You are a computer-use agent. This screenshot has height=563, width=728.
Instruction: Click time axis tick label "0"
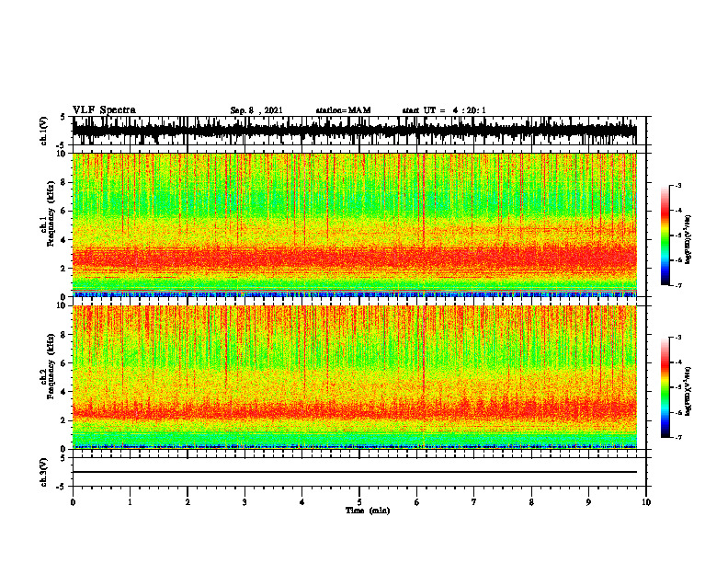tap(73, 502)
